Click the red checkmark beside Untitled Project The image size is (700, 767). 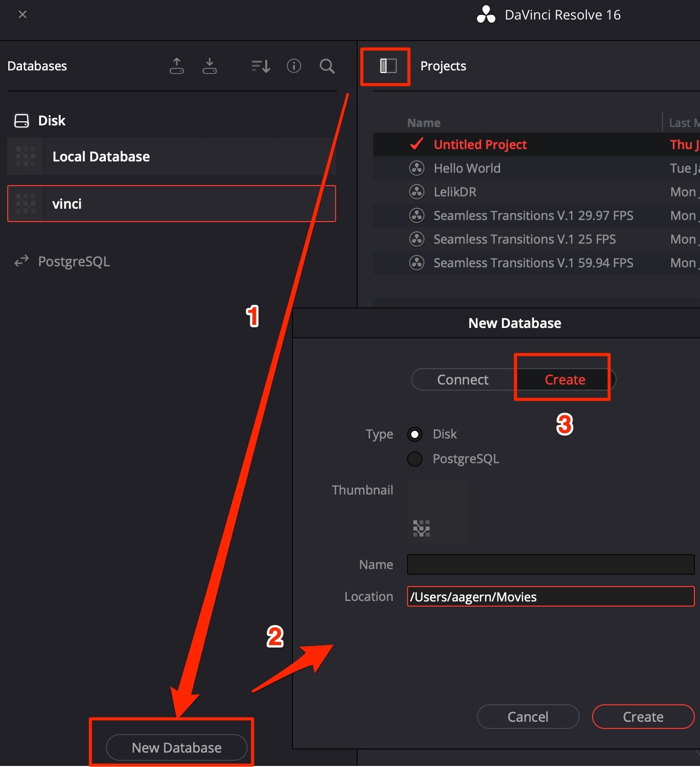(x=416, y=144)
